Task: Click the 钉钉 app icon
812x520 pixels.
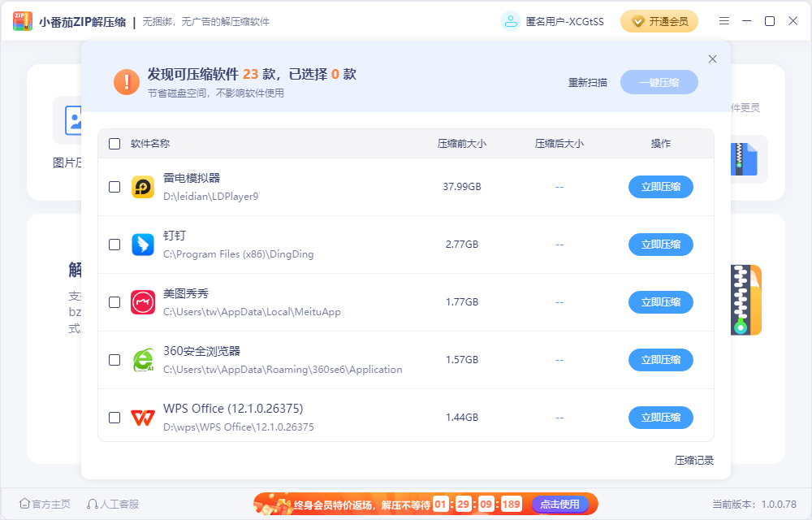Action: click(143, 245)
